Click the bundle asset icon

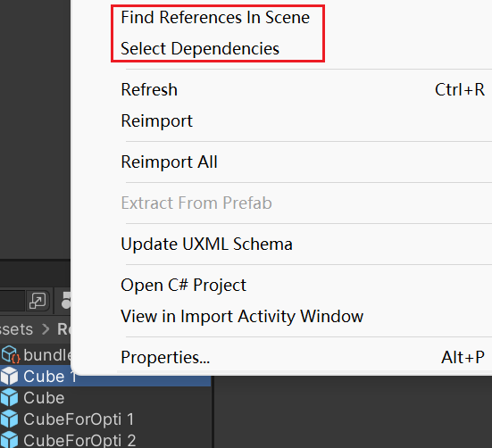pyautogui.click(x=11, y=354)
